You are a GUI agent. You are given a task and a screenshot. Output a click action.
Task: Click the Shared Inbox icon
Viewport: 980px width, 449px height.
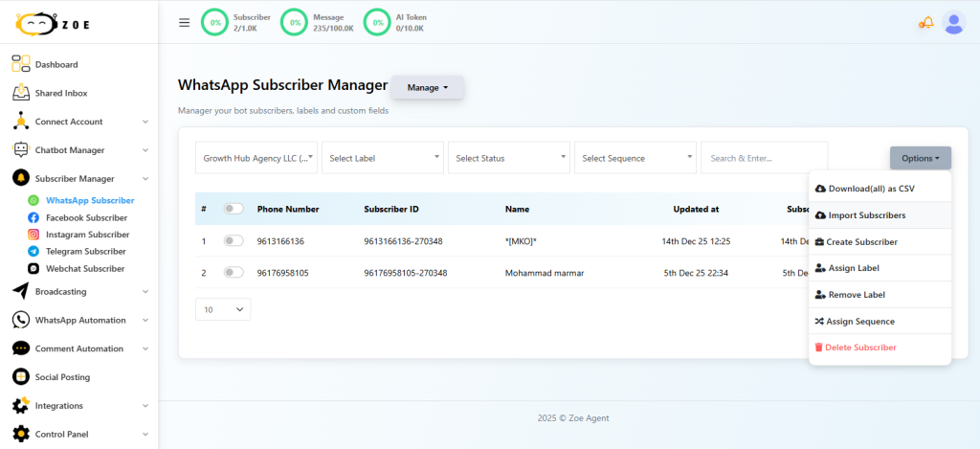[21, 93]
